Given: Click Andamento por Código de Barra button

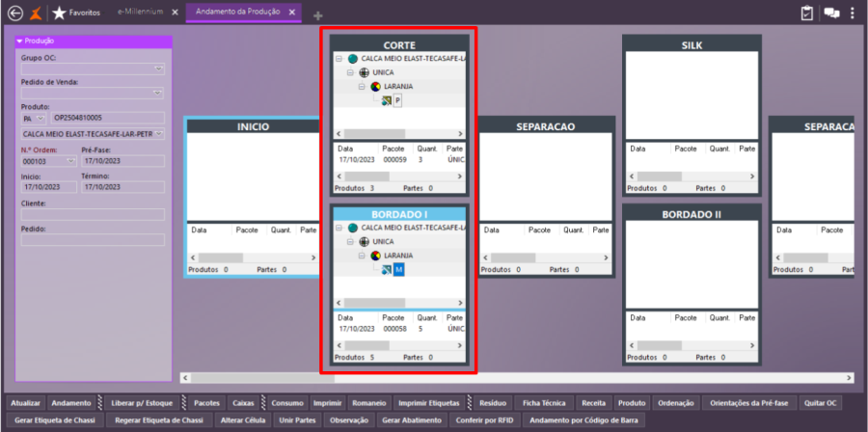Looking at the screenshot, I should 584,420.
